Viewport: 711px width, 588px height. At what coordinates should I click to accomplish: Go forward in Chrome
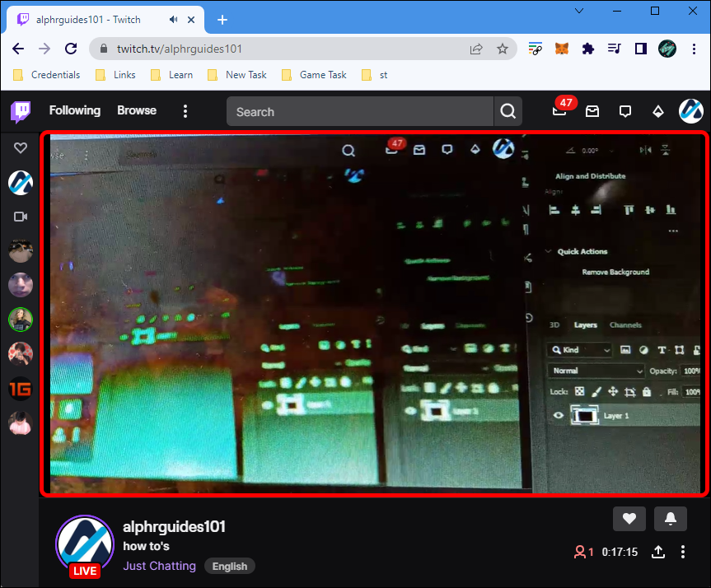coord(44,49)
